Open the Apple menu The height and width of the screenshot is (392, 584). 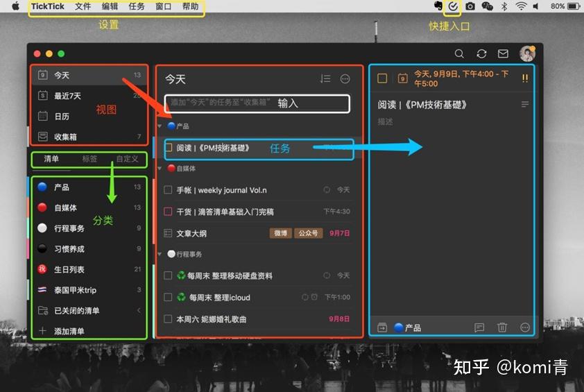[15, 6]
